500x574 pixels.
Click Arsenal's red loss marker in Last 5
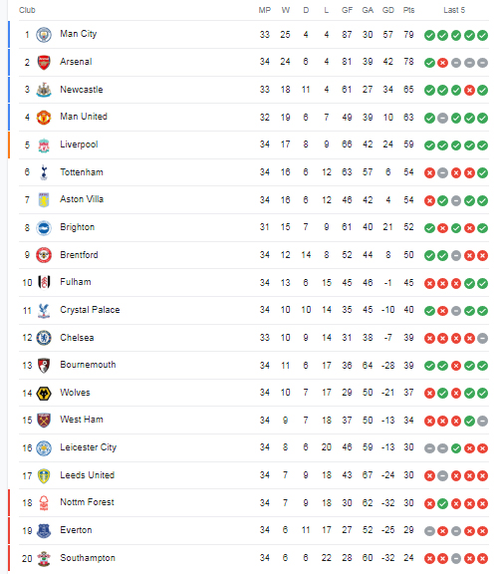point(443,63)
